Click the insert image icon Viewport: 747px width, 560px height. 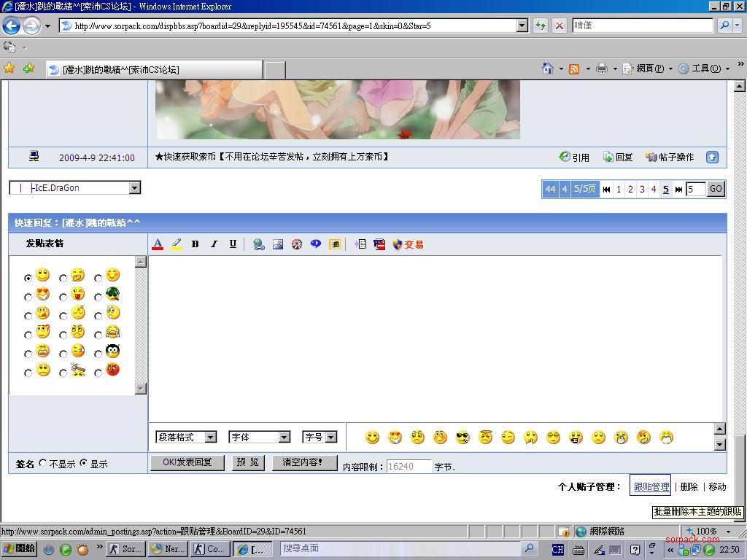click(x=278, y=244)
